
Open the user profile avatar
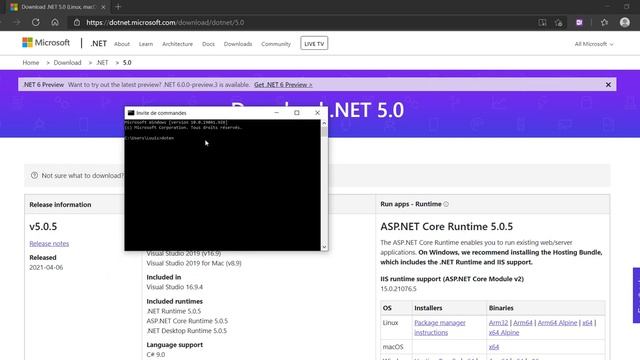tap(624, 22)
